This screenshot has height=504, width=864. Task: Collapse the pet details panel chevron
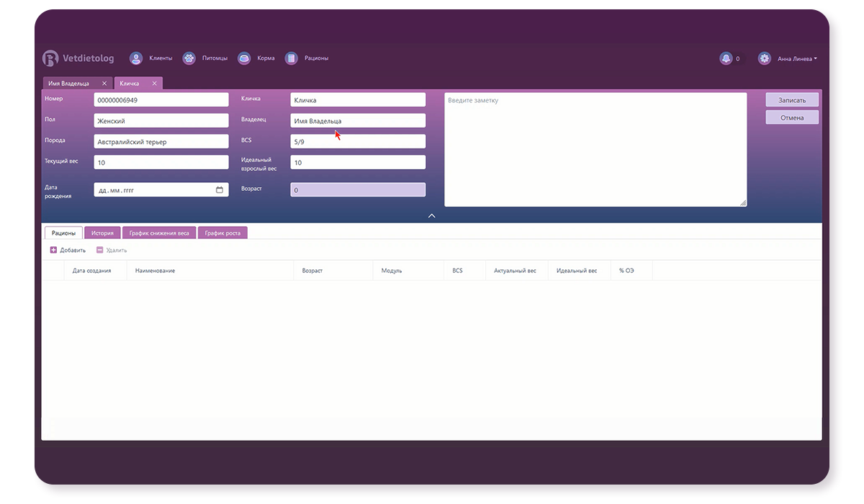(431, 215)
